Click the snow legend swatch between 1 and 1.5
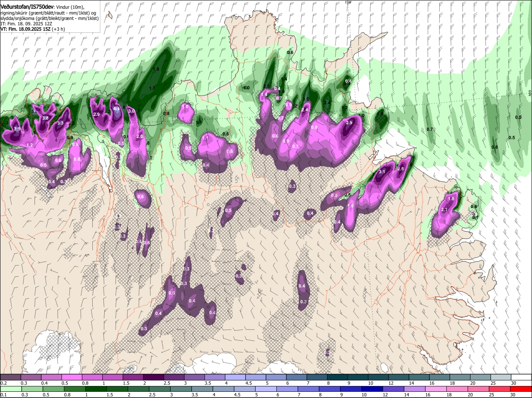532x398 pixels. click(112, 377)
